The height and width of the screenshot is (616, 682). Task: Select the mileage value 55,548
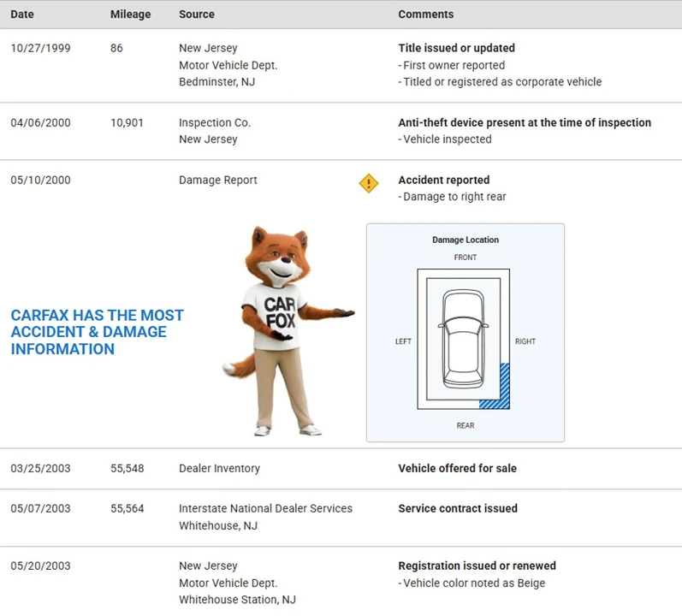[127, 468]
